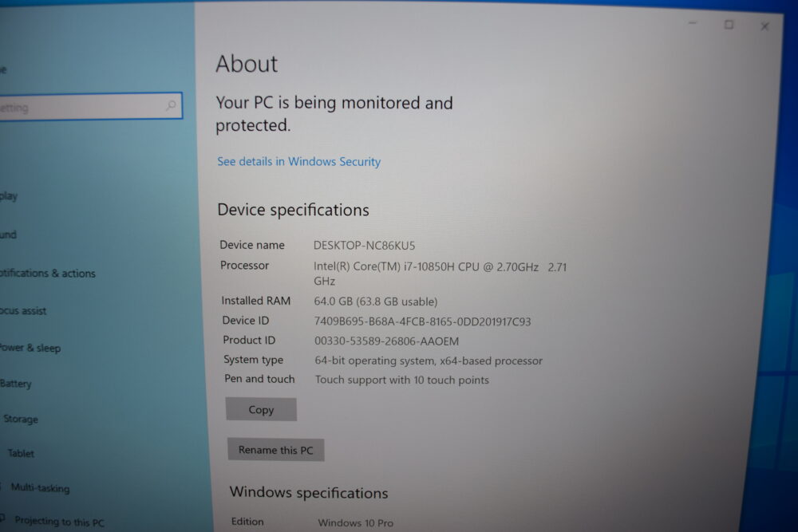
Task: Click the Product ID label
Action: pyautogui.click(x=249, y=340)
